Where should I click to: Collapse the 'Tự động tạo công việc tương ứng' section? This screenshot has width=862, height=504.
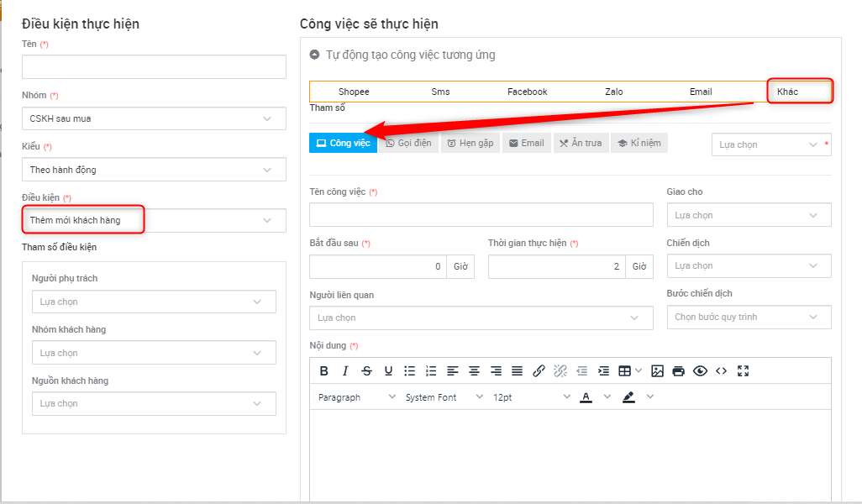(315, 55)
